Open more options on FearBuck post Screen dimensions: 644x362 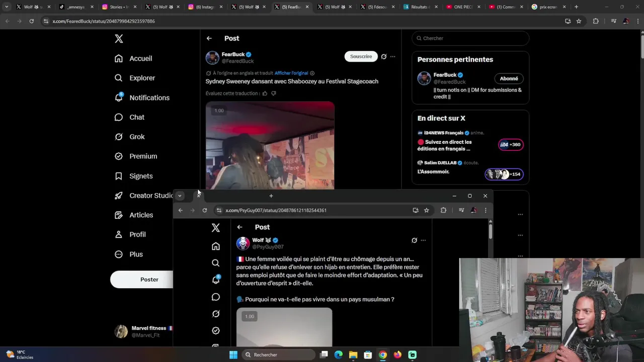(x=393, y=56)
